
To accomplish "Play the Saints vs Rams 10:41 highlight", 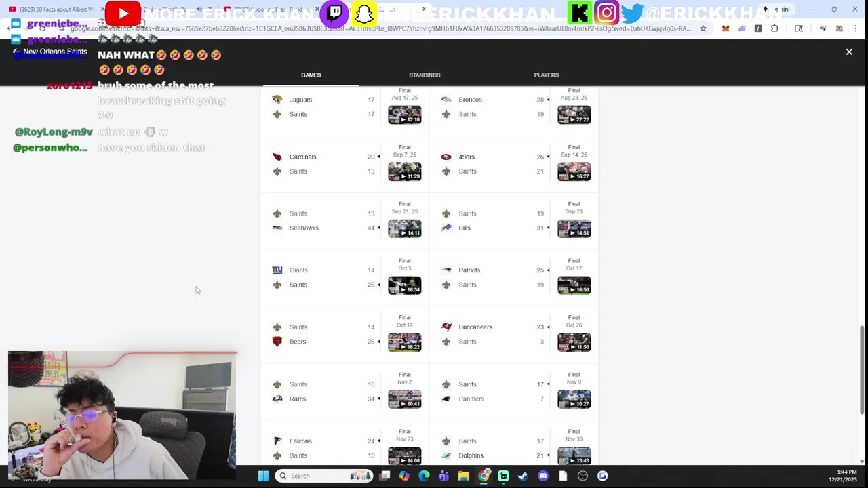I will [404, 399].
